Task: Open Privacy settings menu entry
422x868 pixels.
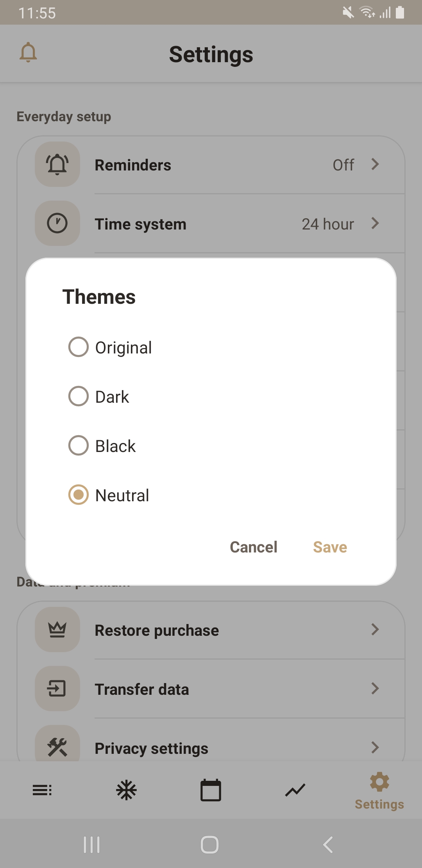Action: 152,748
